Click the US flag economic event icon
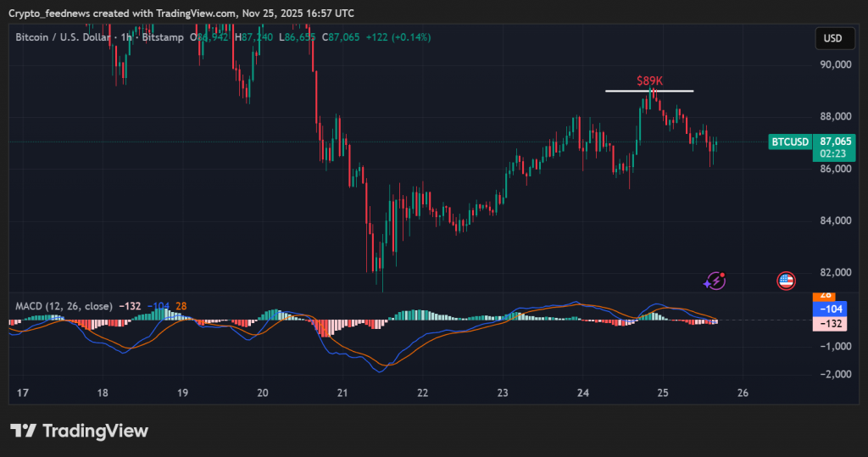Viewport: 868px width, 457px height. point(786,281)
